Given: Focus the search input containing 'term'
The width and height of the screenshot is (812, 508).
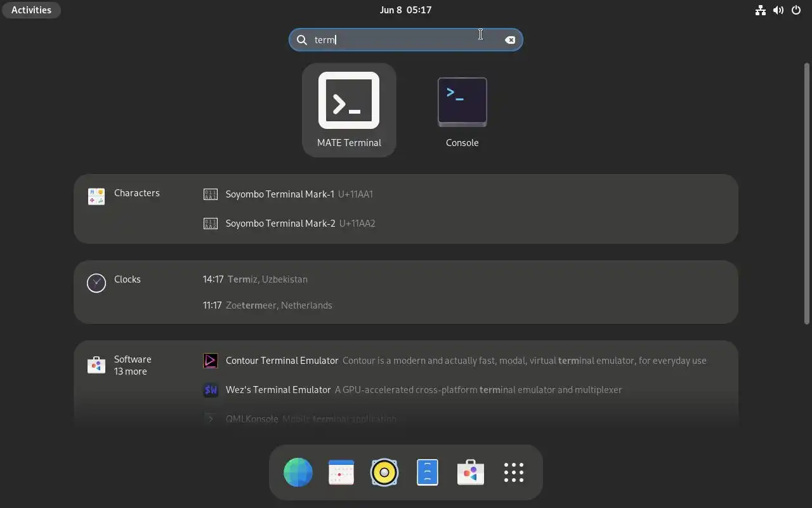Looking at the screenshot, I should [x=406, y=40].
